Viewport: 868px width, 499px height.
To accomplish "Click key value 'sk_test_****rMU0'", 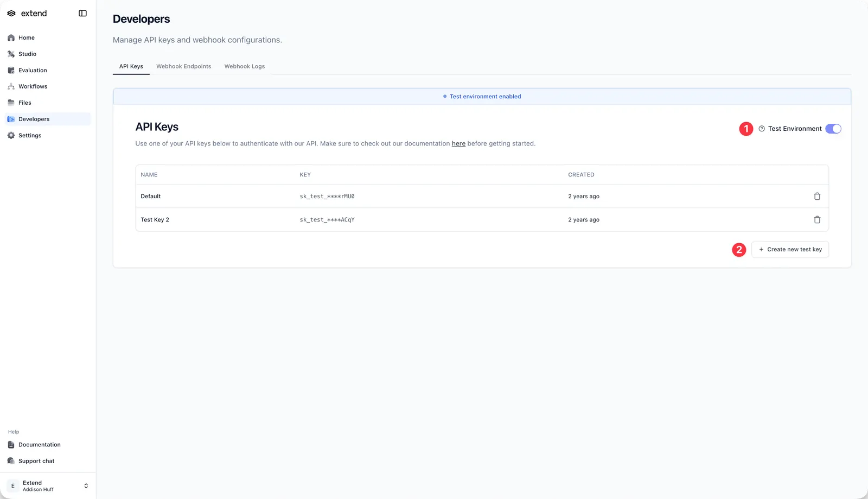I will [327, 197].
